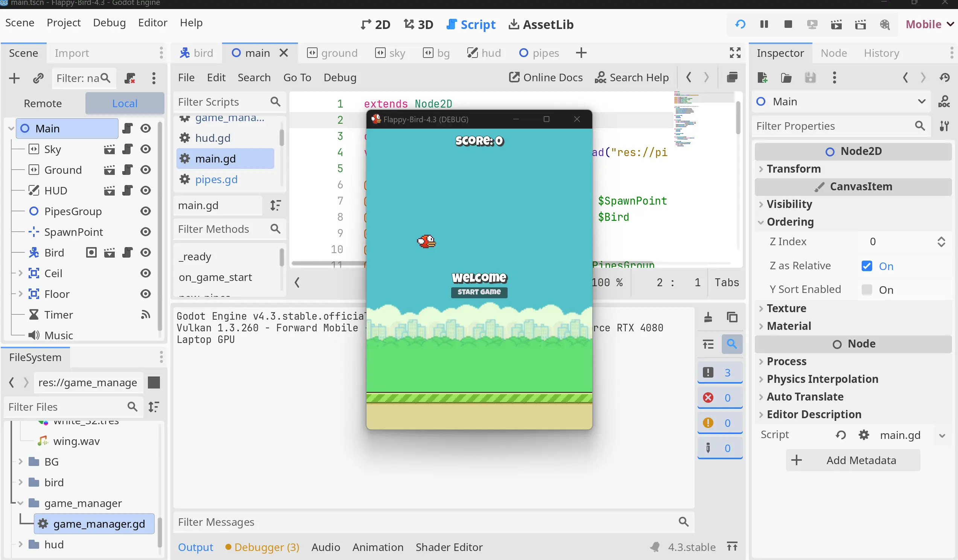958x560 pixels.
Task: Toggle Z as Relative checkbox
Action: coord(867,266)
